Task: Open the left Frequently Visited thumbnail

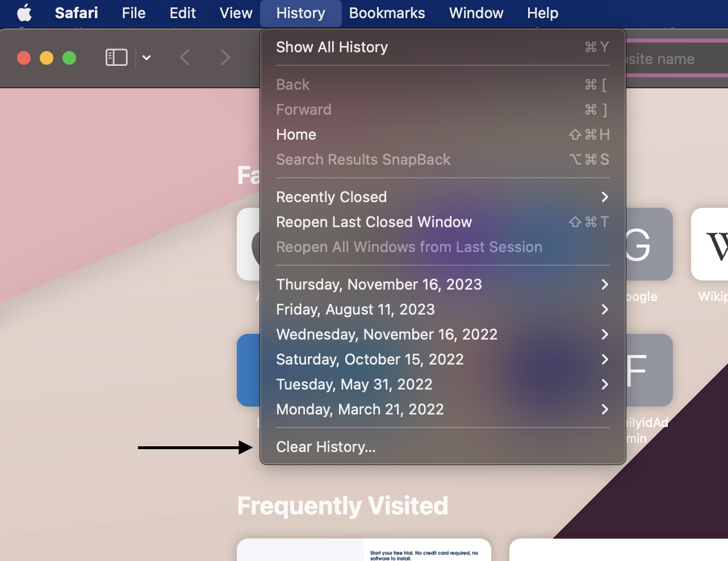Action: (364, 550)
